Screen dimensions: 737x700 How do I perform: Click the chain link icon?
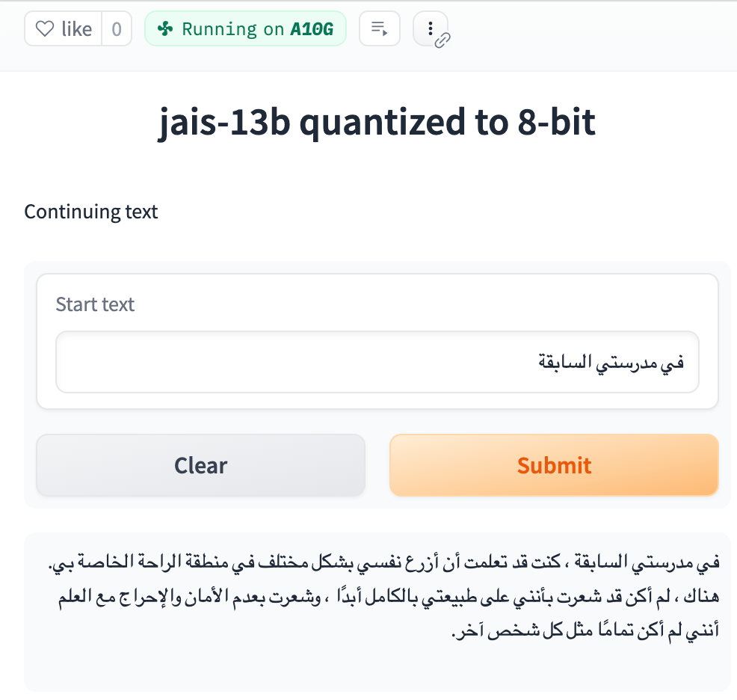tap(442, 40)
